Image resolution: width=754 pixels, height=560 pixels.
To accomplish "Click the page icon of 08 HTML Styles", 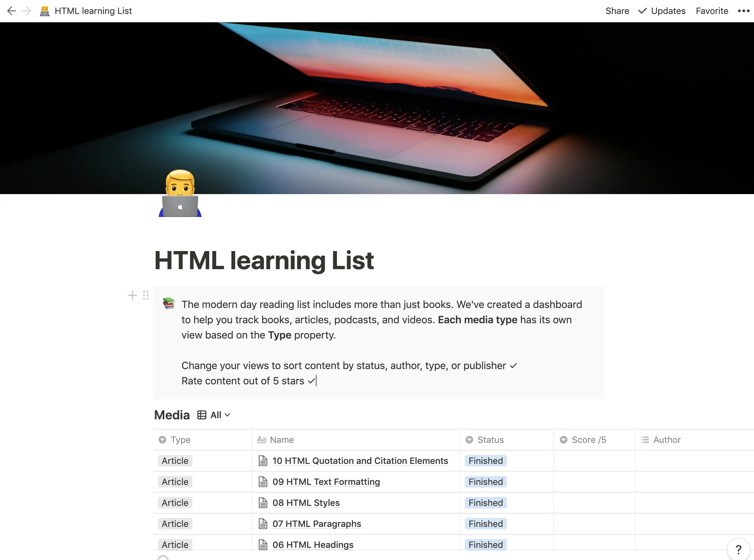I will [x=263, y=503].
